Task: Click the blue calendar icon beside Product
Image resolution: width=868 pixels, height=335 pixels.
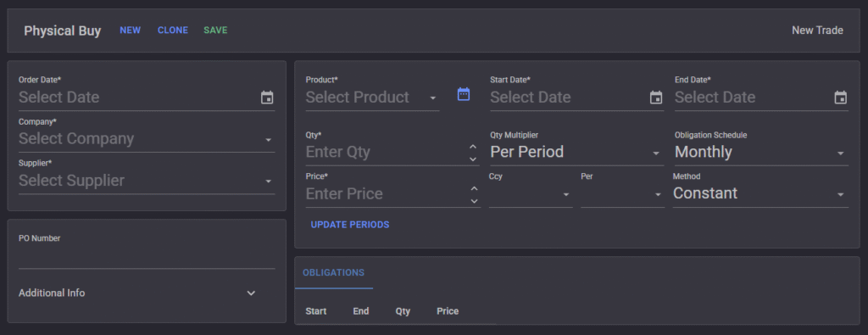Action: pos(464,94)
